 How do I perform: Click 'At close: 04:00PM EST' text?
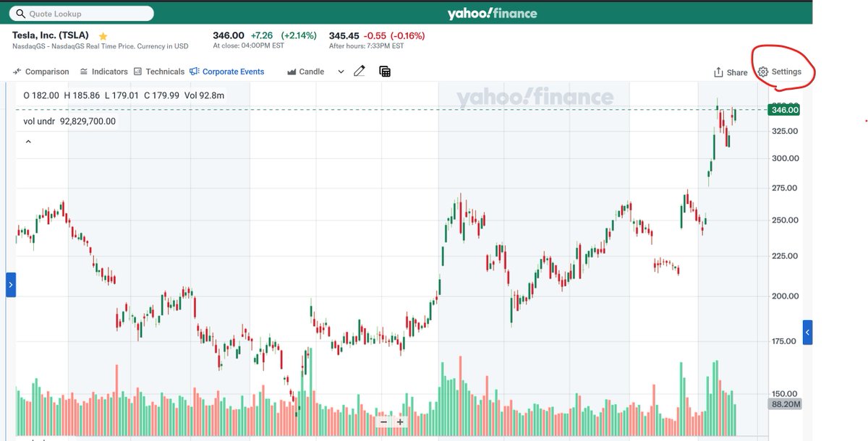pyautogui.click(x=248, y=46)
